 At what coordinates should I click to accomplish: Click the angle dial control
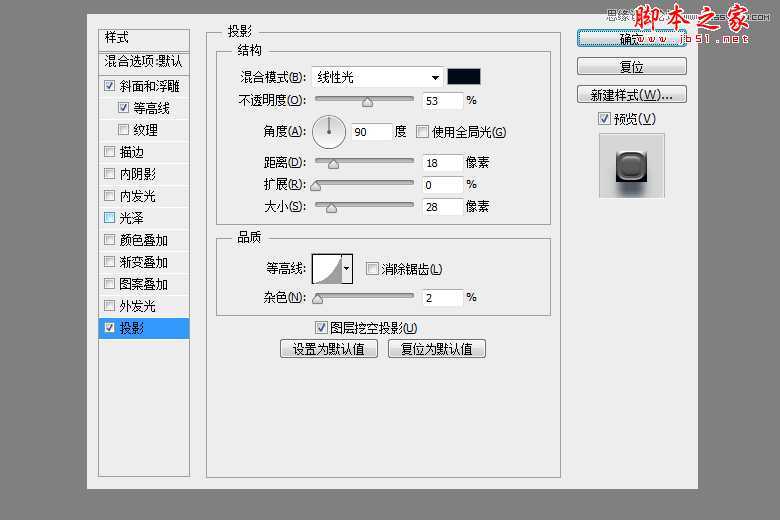coord(328,131)
